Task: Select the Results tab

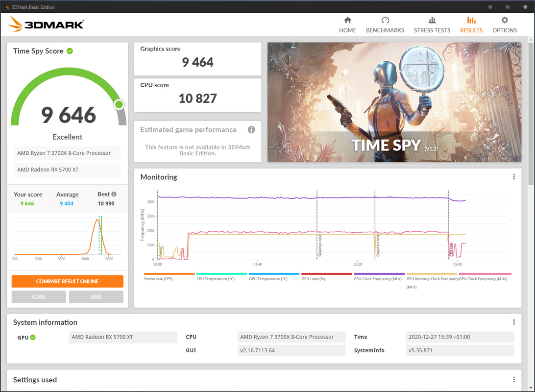Action: coord(471,25)
